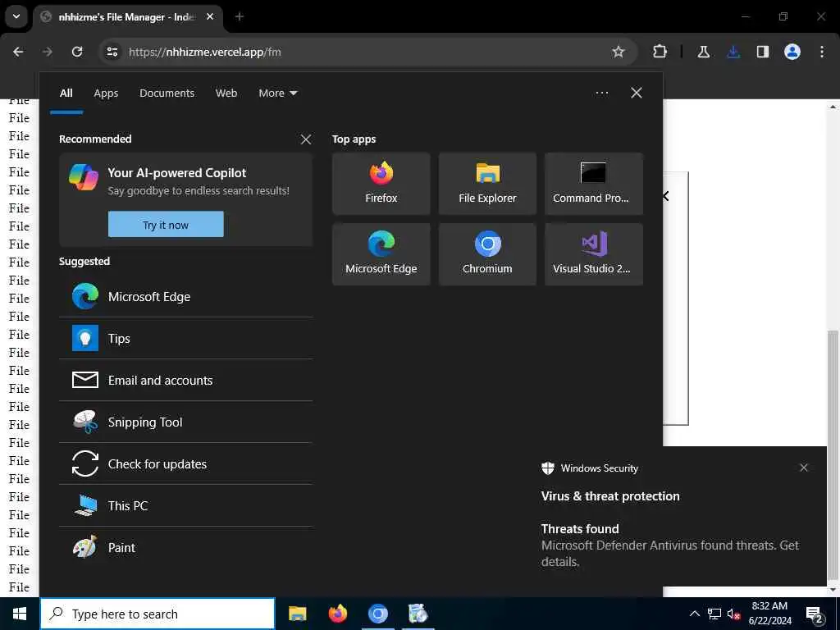Open Microsoft Edge in Suggested list
The width and height of the screenshot is (840, 630).
point(185,297)
